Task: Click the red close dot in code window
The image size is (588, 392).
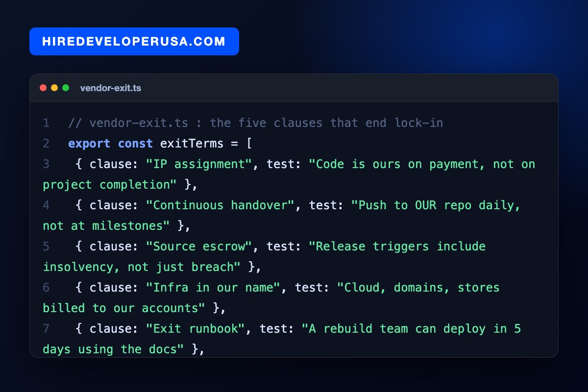Action: pos(43,88)
